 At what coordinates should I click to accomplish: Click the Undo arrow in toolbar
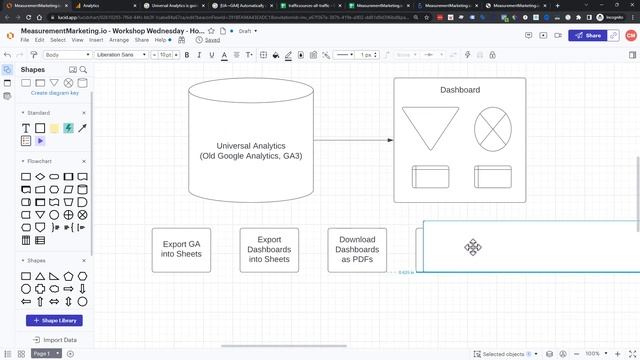[x=7, y=55]
